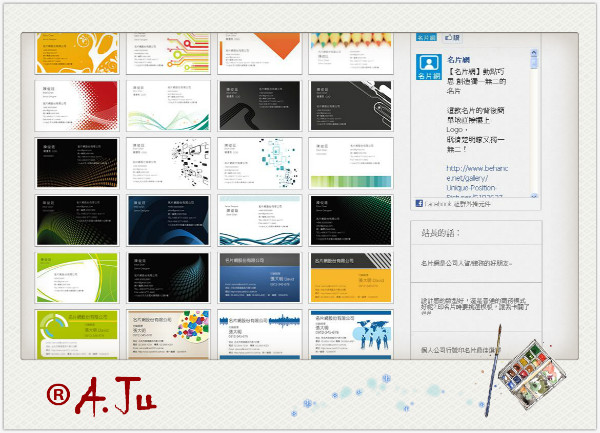
Task: Open the black card with yellow-green dotted wave
Action: click(77, 220)
